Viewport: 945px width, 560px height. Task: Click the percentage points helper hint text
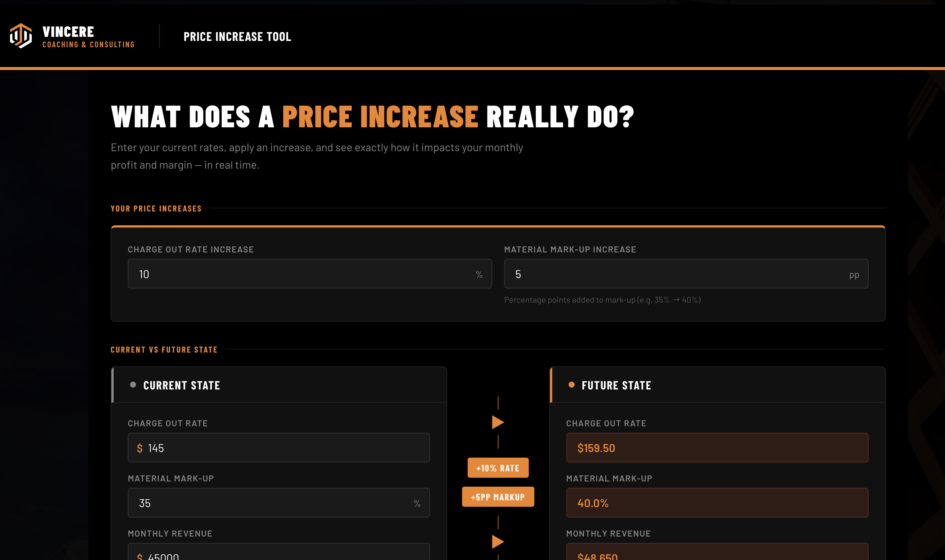click(602, 300)
